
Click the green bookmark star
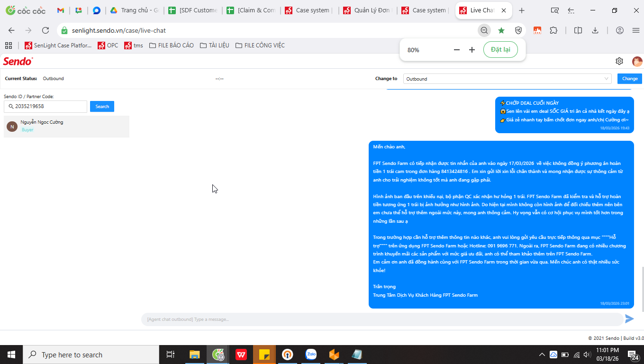pos(501,30)
